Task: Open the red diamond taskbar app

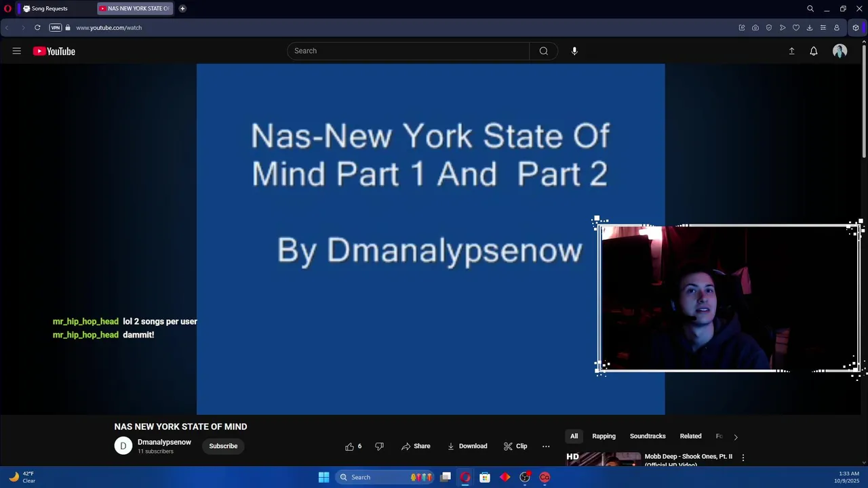Action: pos(505,477)
